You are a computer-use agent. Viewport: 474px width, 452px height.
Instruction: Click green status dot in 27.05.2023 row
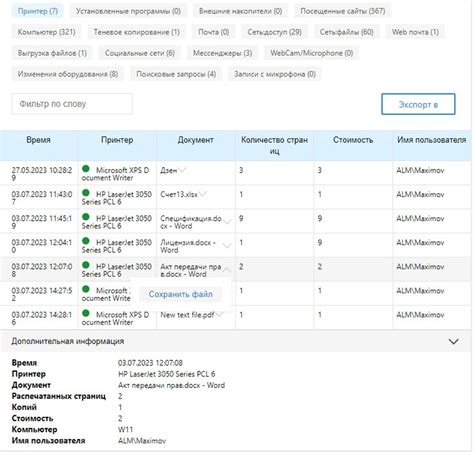(86, 169)
